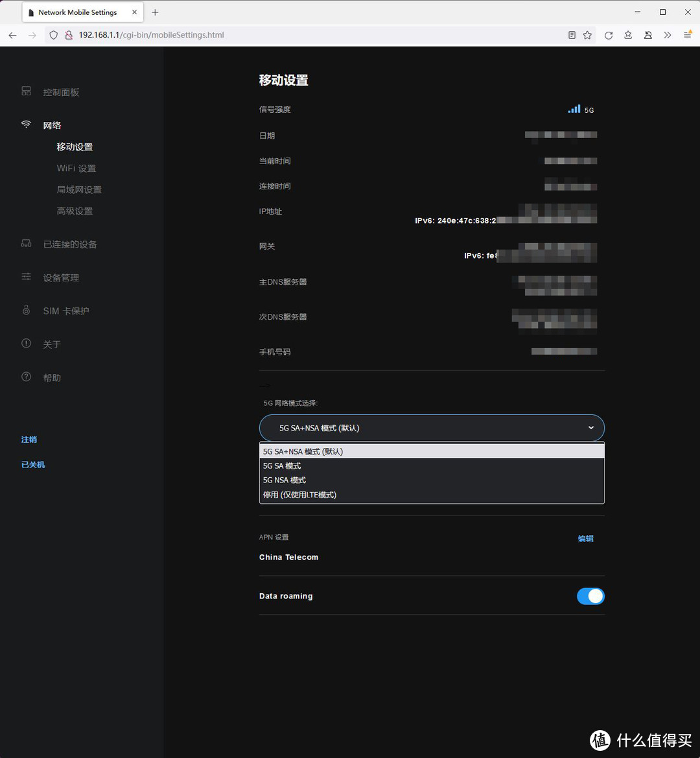
Task: Click the browser back arrow
Action: click(12, 35)
